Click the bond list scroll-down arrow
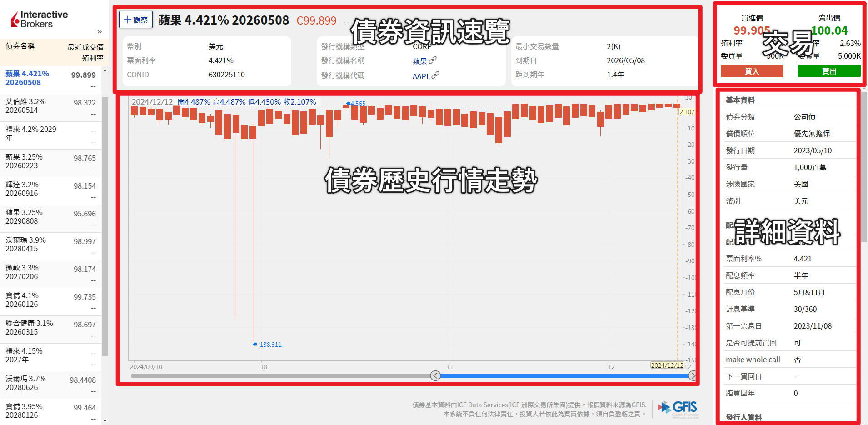Screen dimensions: 868x425 tap(105, 421)
